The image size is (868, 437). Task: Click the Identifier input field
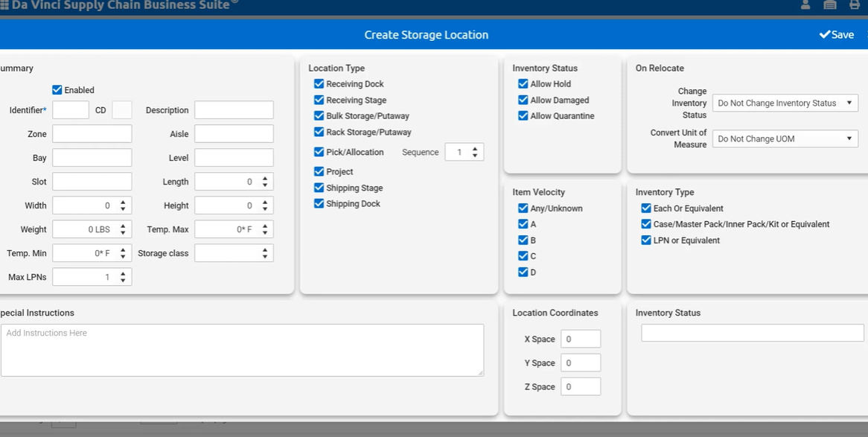point(71,110)
